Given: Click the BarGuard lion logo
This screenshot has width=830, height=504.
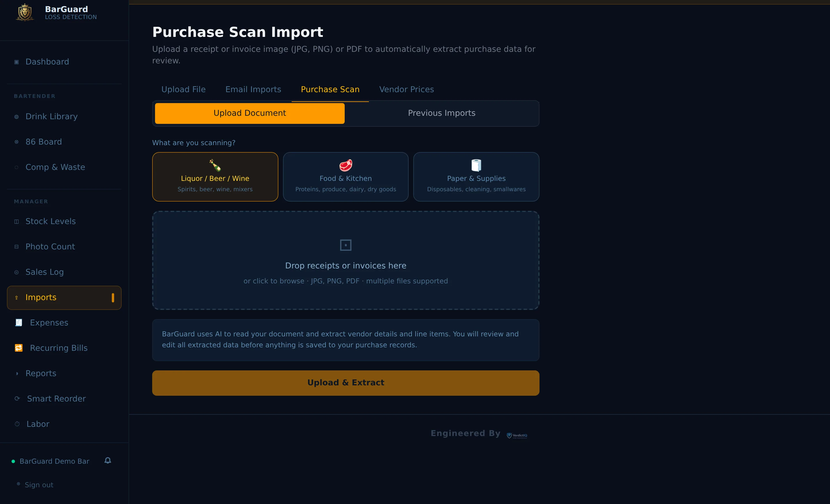Looking at the screenshot, I should pos(25,12).
